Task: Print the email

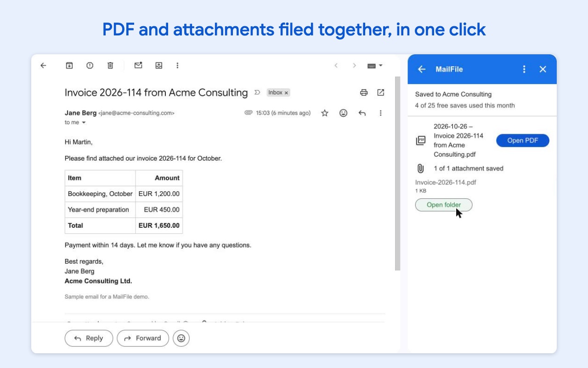Action: 364,92
